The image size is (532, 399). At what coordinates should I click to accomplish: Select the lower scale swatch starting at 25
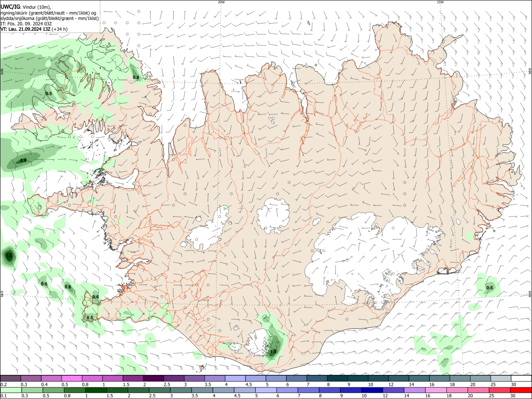tap(500, 390)
